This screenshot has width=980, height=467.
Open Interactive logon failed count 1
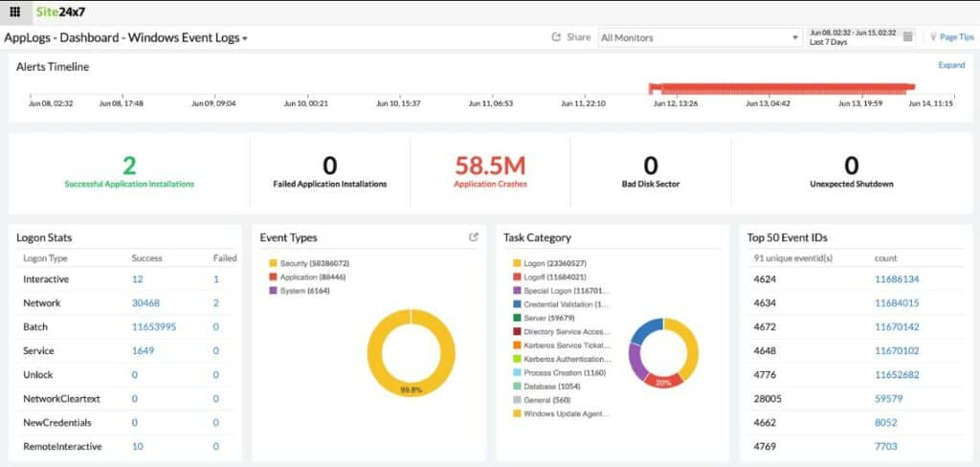[x=216, y=279]
